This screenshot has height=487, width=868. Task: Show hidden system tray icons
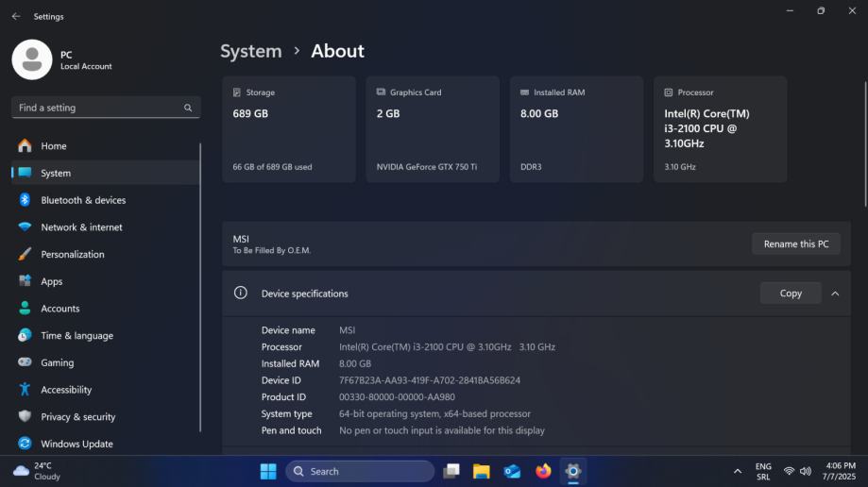pyautogui.click(x=737, y=471)
